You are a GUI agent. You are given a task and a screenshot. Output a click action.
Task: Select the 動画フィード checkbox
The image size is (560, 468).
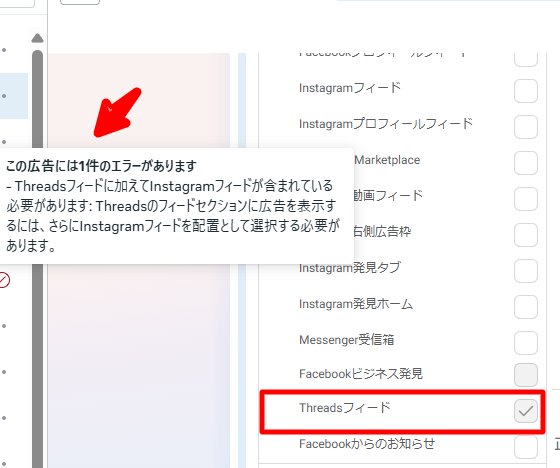point(526,199)
